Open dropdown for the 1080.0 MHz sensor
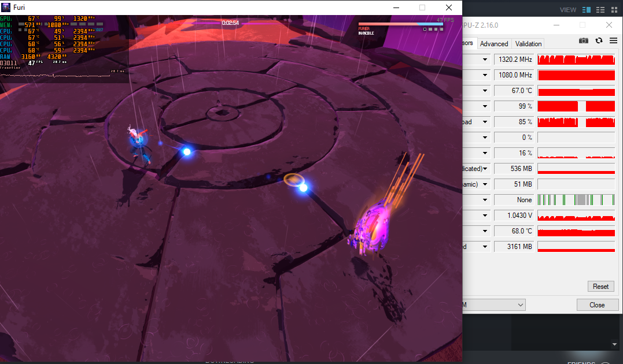Viewport: 623px width, 364px height. point(485,75)
